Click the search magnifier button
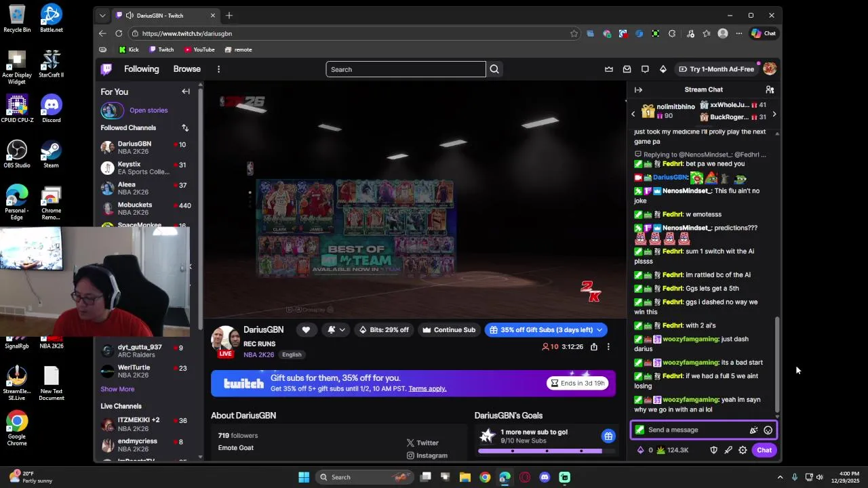 [x=494, y=69]
